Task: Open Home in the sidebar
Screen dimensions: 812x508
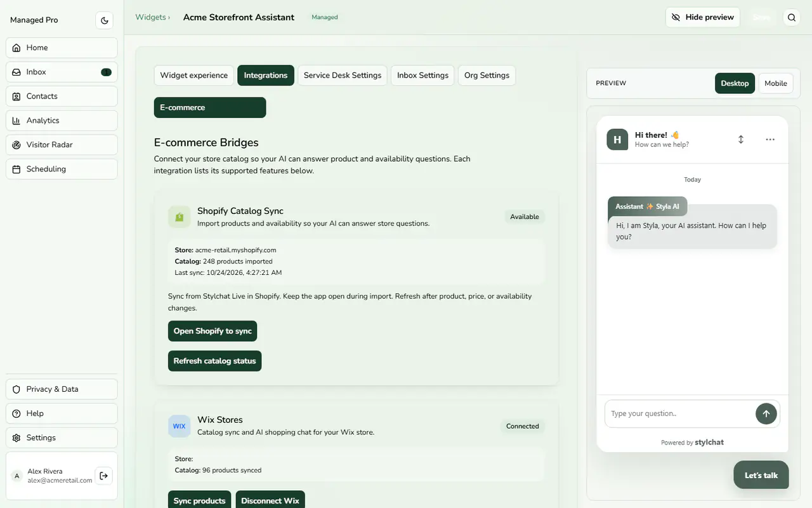Action: (62, 48)
